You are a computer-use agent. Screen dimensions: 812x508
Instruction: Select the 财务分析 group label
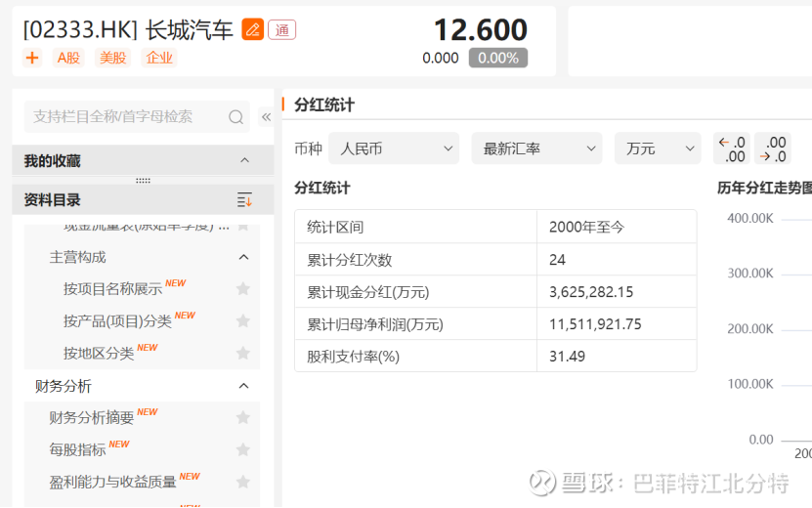pyautogui.click(x=64, y=385)
